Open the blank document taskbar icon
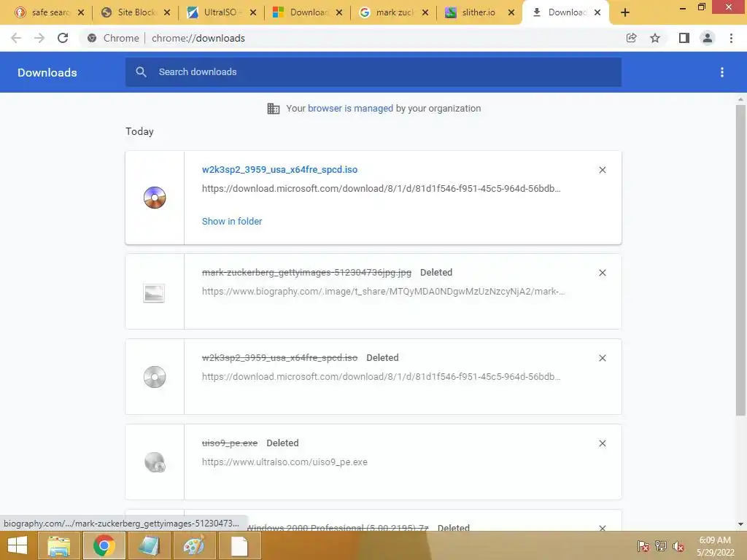Viewport: 747px width, 560px height. coord(239,545)
